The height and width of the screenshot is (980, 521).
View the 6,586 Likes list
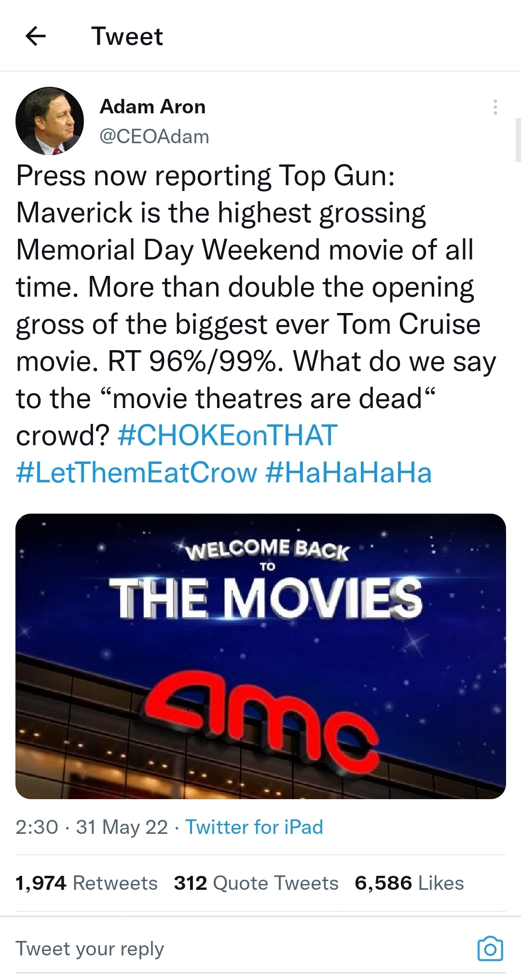coord(409,883)
